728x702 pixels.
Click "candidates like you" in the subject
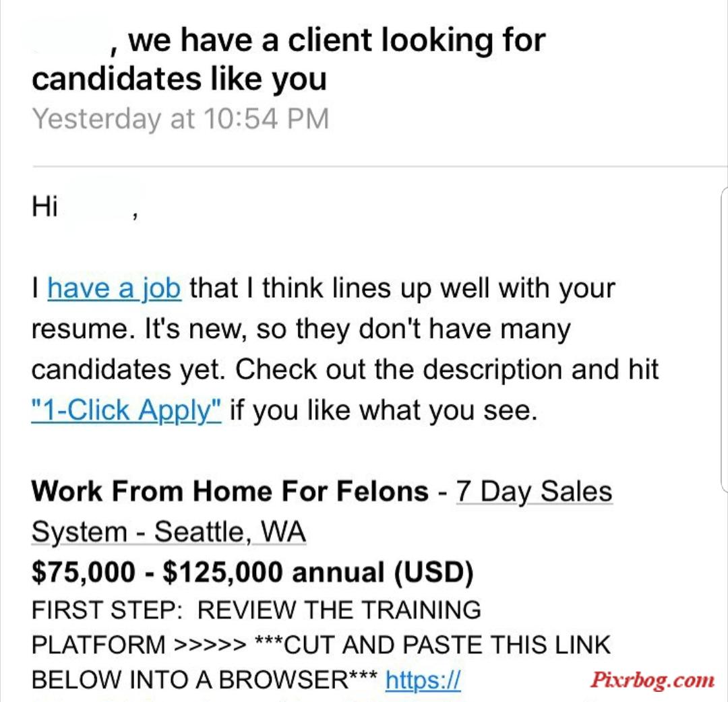click(179, 79)
